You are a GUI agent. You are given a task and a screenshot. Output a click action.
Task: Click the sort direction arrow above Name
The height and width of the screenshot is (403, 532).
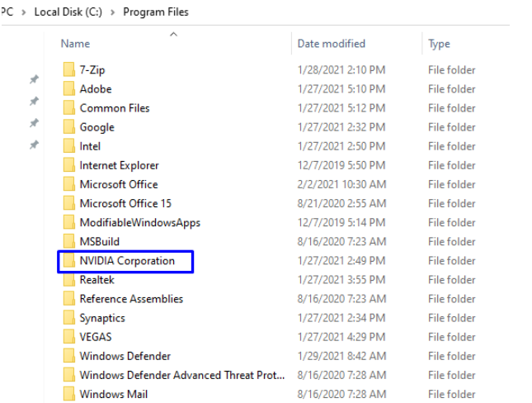pos(173,35)
